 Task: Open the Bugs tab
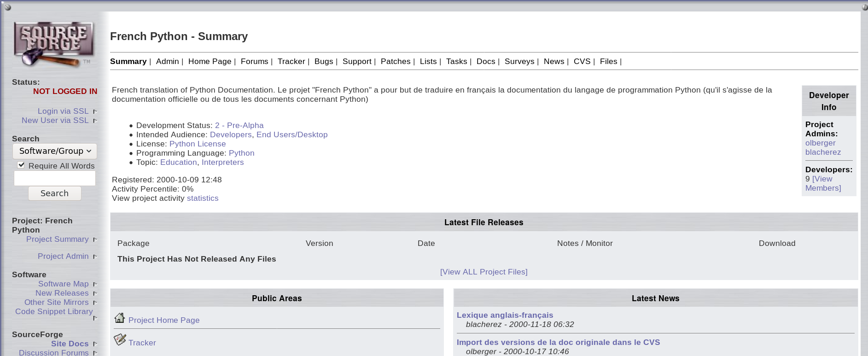324,61
